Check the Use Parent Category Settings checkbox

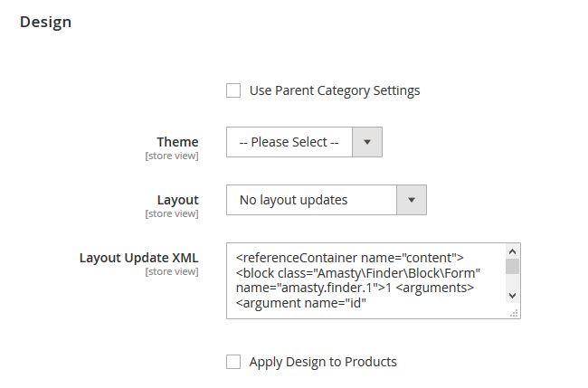pos(233,90)
